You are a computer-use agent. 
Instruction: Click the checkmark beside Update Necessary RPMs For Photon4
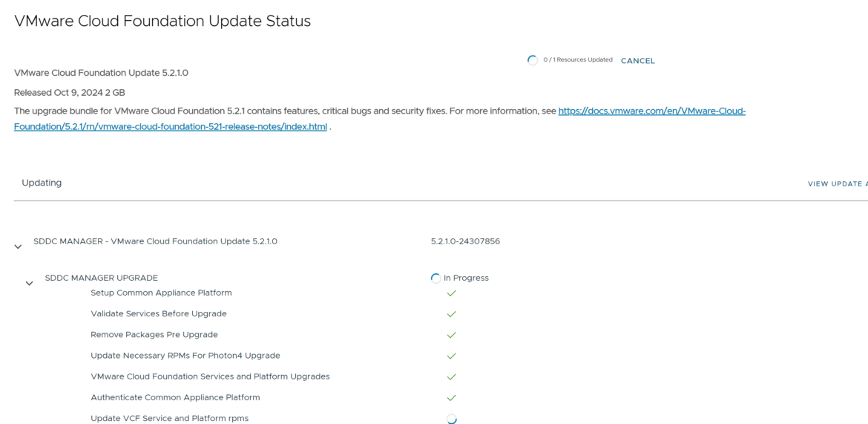coord(451,356)
